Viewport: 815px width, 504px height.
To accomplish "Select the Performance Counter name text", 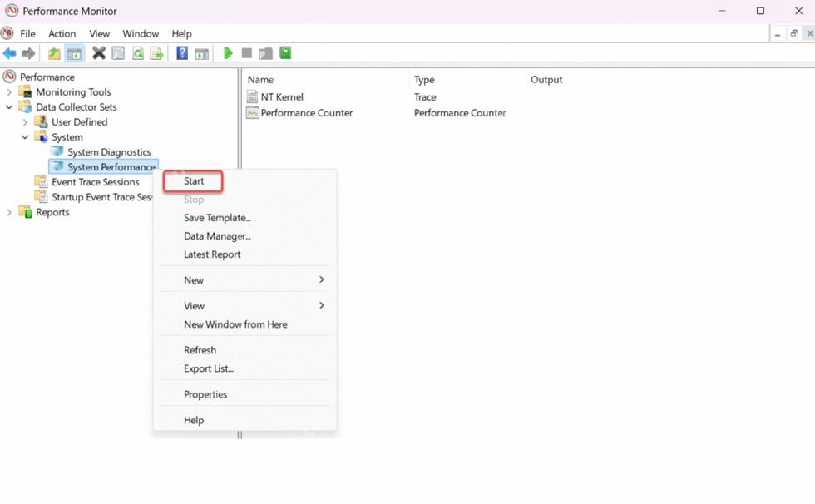I will coord(307,113).
